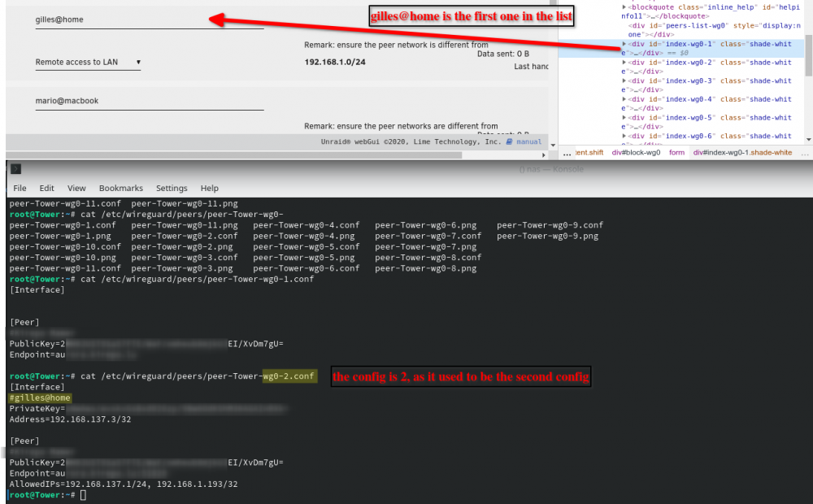Click the AllowedIPs line in terminal

tap(124, 484)
